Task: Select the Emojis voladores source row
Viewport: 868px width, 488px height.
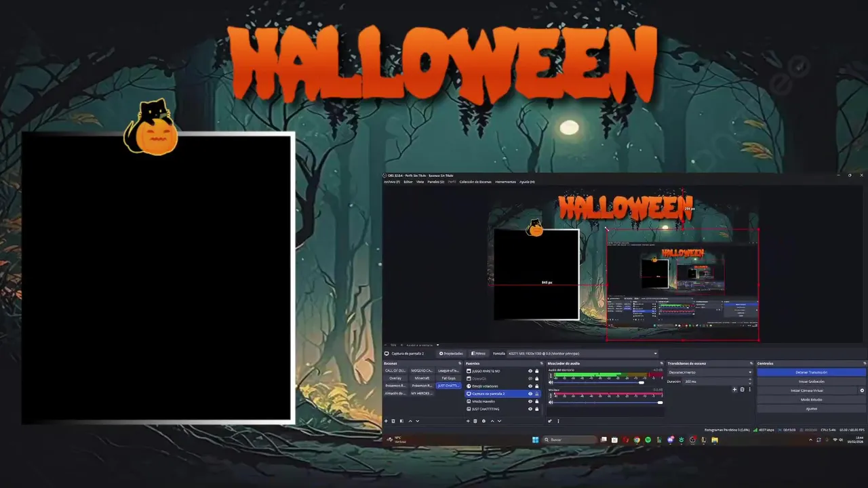Action: [x=502, y=386]
